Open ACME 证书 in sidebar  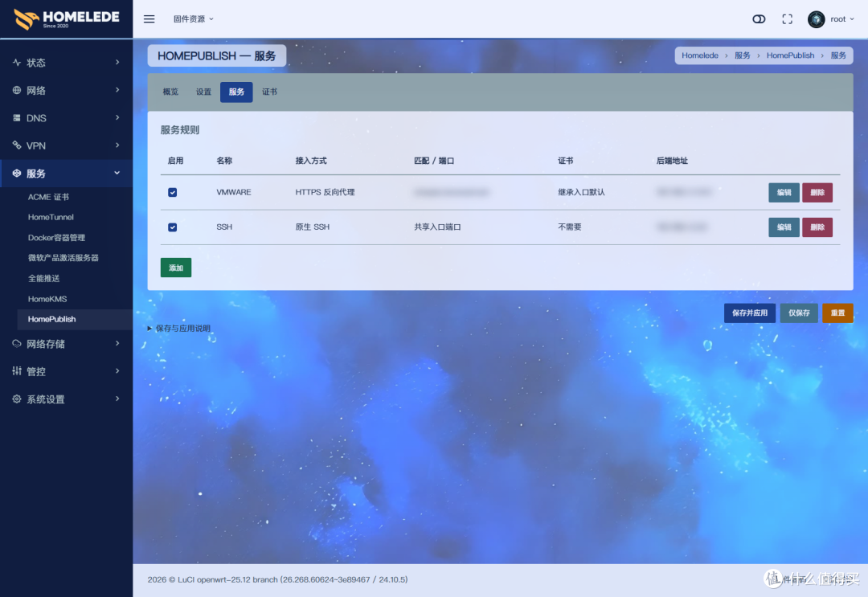(49, 197)
